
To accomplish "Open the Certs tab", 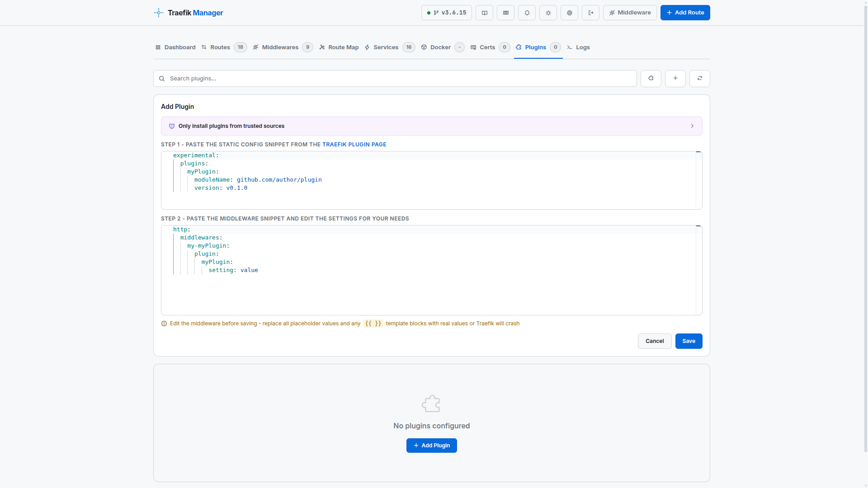I will pos(490,47).
